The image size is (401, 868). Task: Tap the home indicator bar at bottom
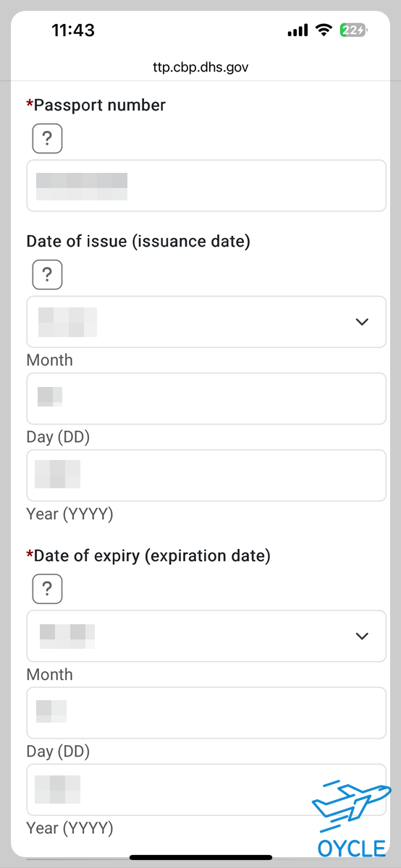click(x=200, y=857)
